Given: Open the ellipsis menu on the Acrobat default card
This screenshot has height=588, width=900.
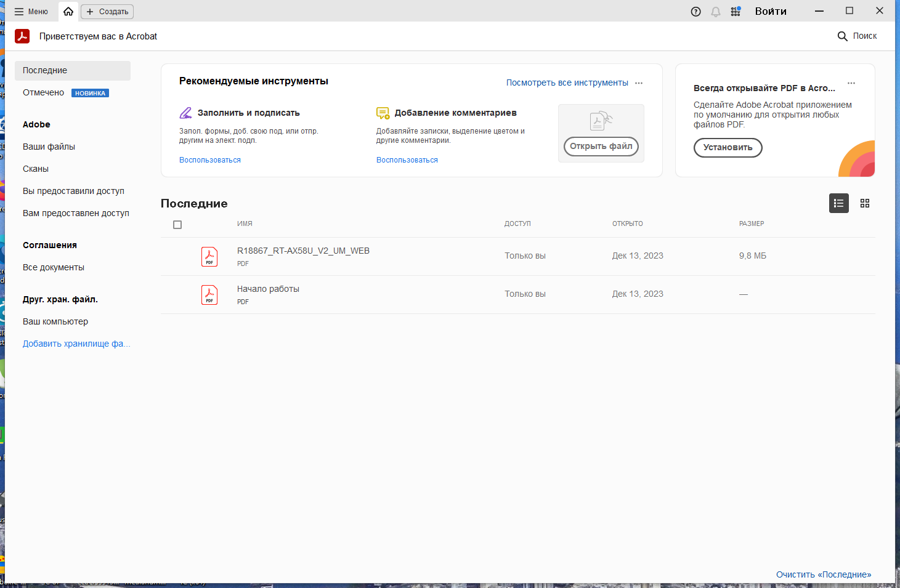Looking at the screenshot, I should pos(851,83).
